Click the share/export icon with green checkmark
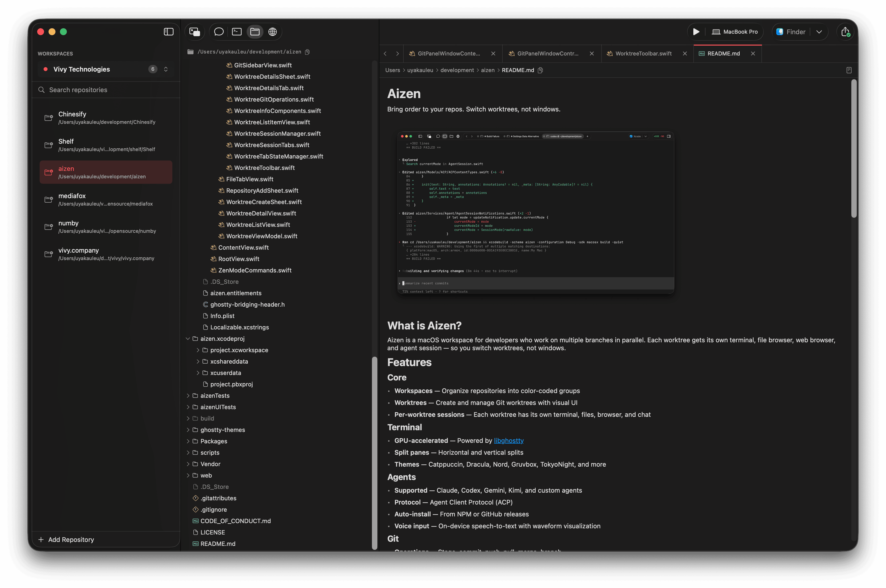The image size is (886, 588). click(845, 31)
